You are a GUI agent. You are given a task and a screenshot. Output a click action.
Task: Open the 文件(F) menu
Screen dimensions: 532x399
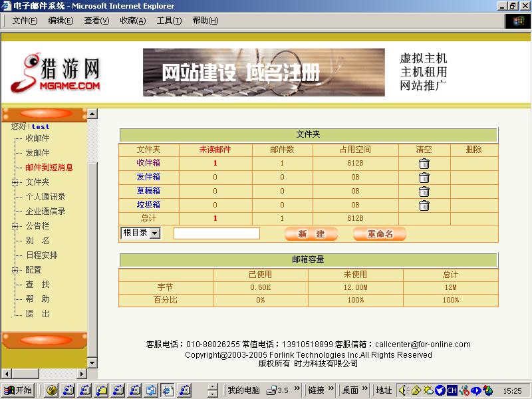(25, 21)
